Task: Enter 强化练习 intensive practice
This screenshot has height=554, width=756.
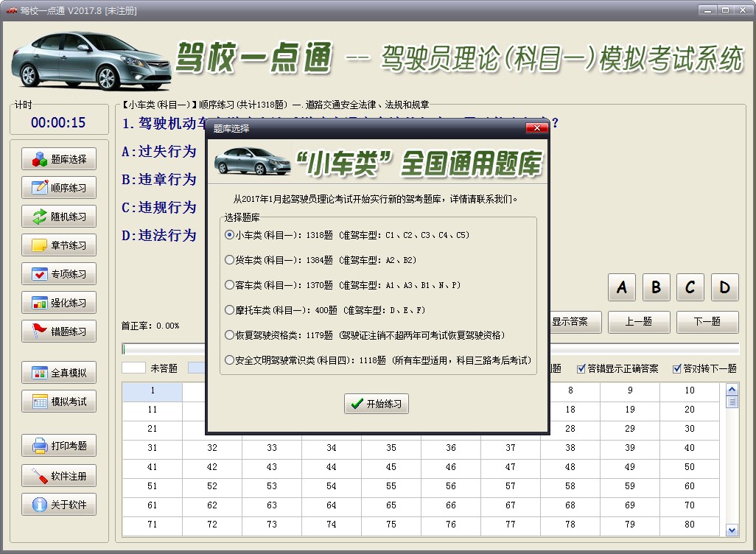Action: click(x=59, y=302)
